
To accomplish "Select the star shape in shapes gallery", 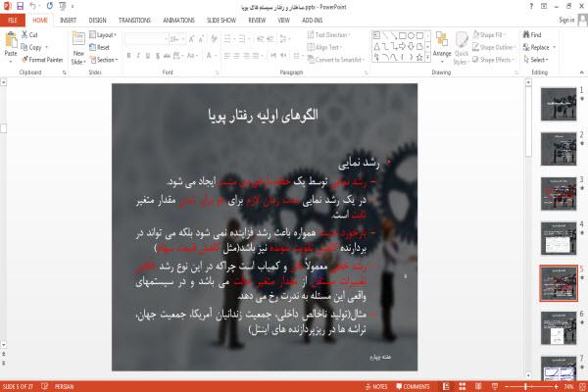I will pyautogui.click(x=419, y=57).
